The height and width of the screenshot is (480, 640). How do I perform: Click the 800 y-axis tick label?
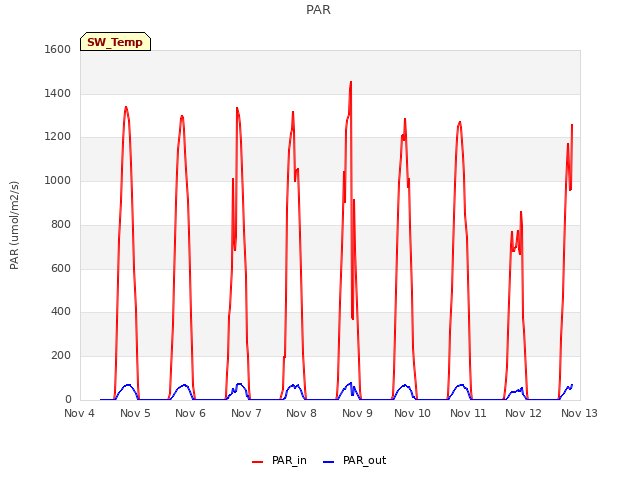[61, 224]
